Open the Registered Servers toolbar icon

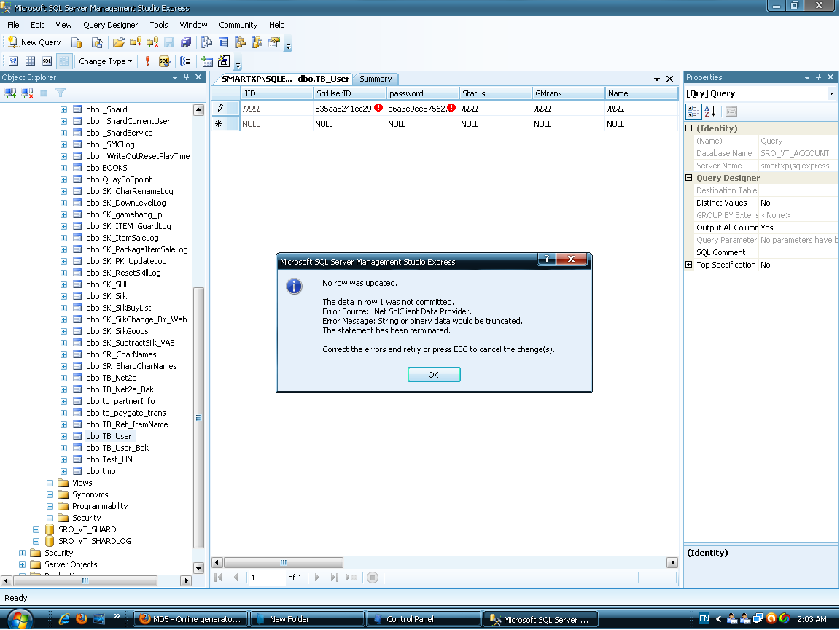[x=206, y=42]
